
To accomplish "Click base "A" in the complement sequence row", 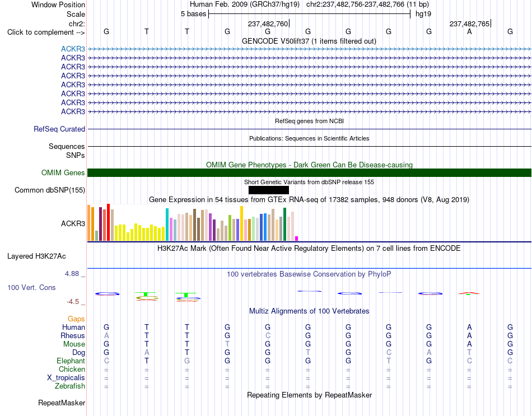I will [x=469, y=31].
